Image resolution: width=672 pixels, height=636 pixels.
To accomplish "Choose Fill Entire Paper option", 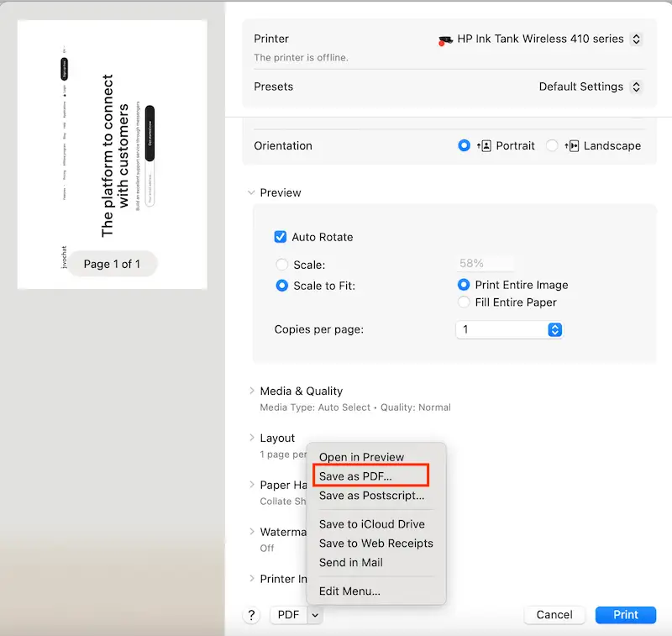I will tap(464, 302).
